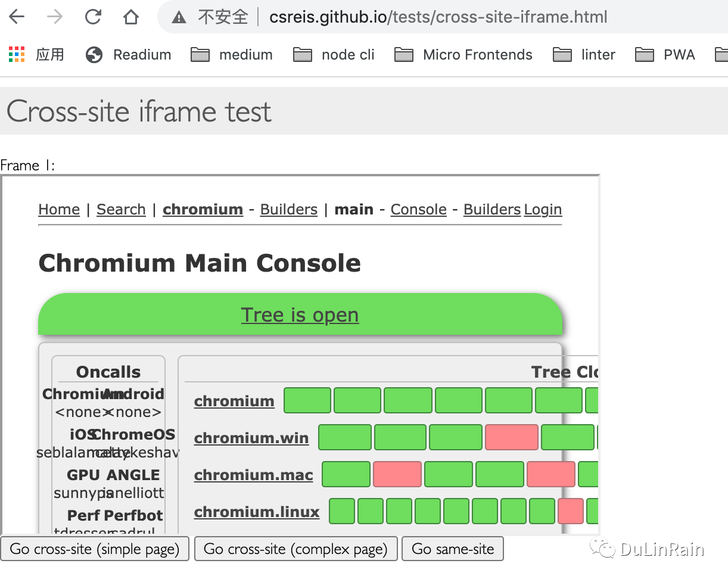Click the Tree is open status link
Screen dimensions: 728x579
[300, 315]
